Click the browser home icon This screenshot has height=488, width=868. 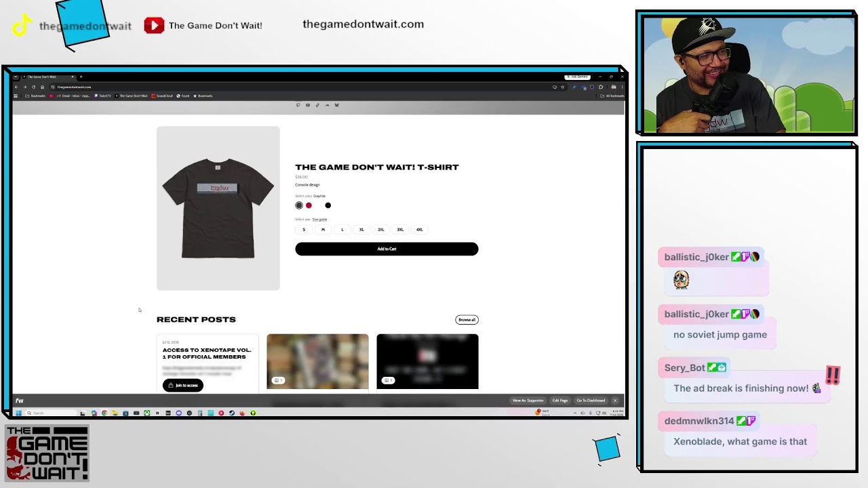coord(42,87)
